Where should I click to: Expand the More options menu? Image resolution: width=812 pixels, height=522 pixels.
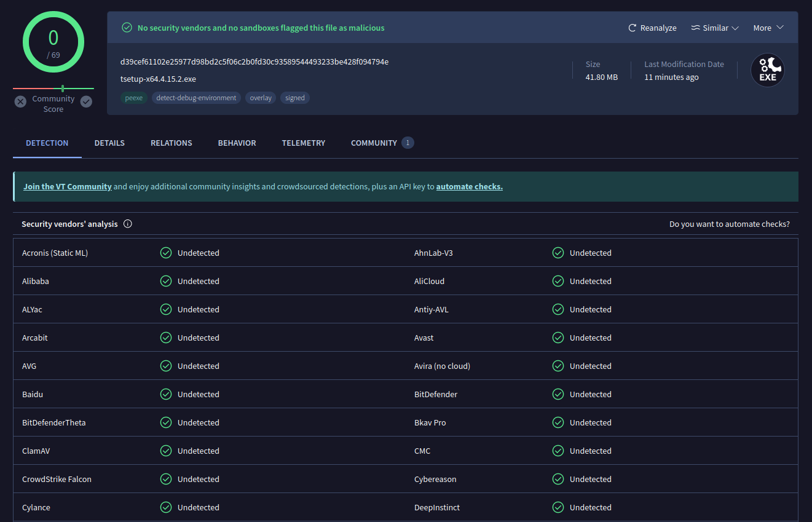pyautogui.click(x=768, y=28)
